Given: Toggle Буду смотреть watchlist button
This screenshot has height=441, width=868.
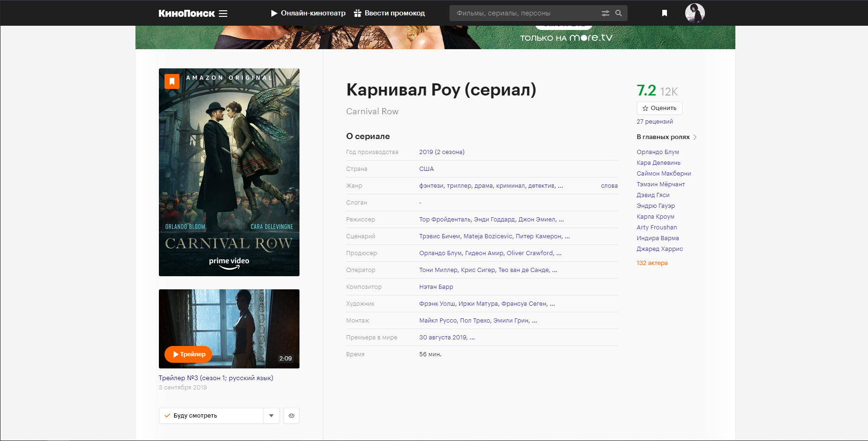Looking at the screenshot, I should pyautogui.click(x=211, y=416).
